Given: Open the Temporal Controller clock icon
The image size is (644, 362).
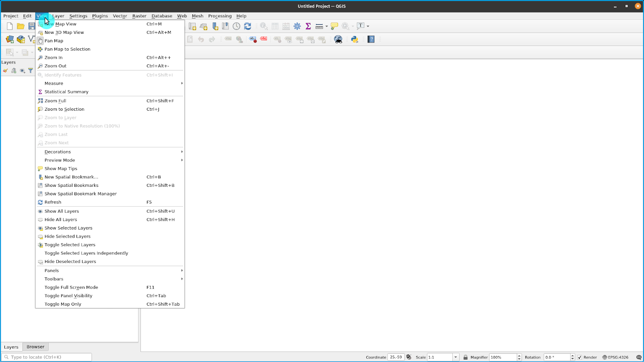Looking at the screenshot, I should pyautogui.click(x=236, y=26).
